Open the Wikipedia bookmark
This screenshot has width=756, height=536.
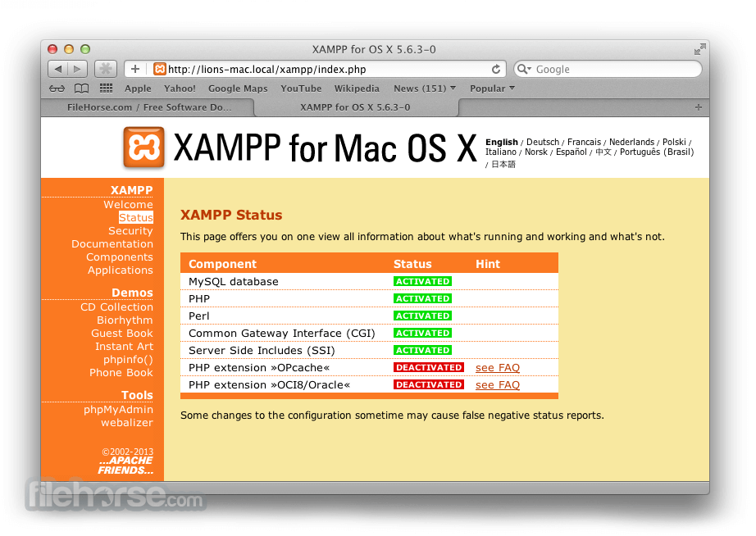point(357,89)
